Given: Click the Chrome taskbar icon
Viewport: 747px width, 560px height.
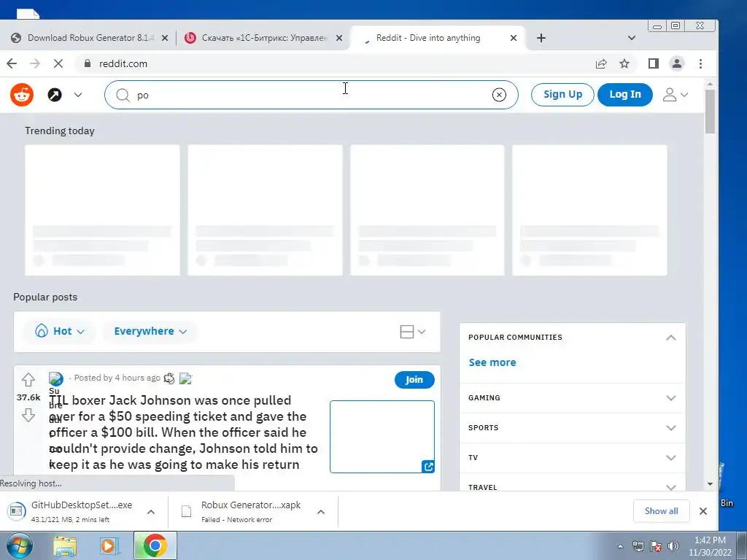Looking at the screenshot, I should click(x=155, y=545).
